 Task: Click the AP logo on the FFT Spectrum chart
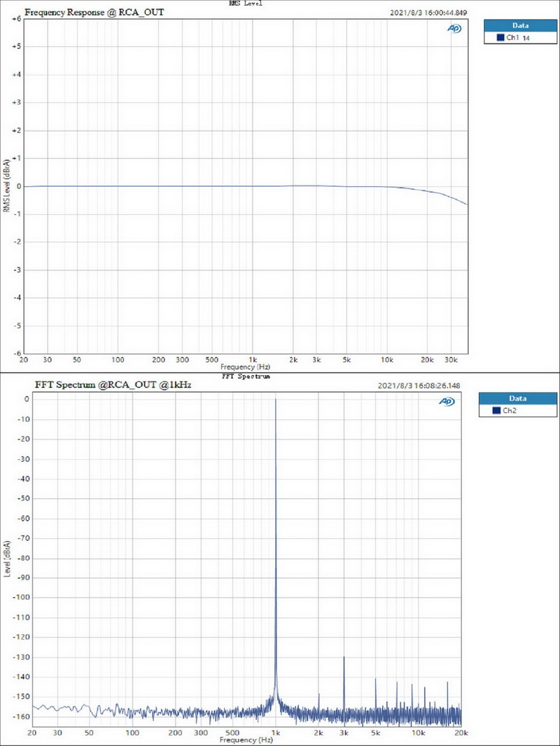[x=445, y=402]
